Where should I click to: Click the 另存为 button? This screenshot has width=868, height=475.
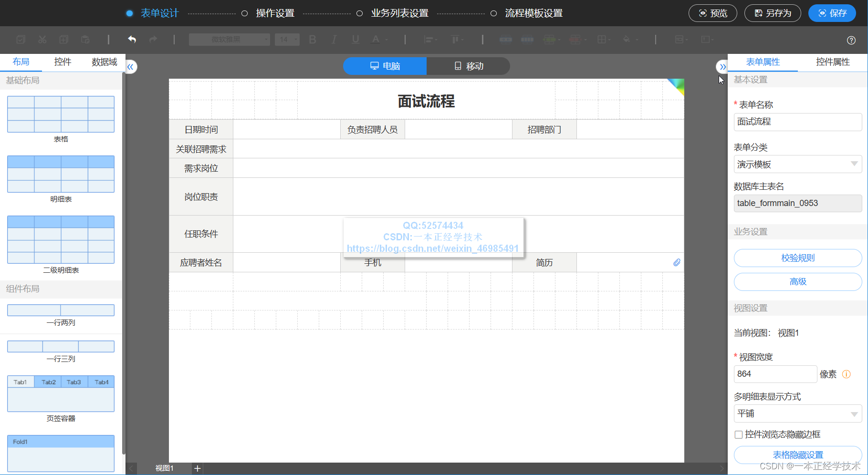click(x=773, y=13)
